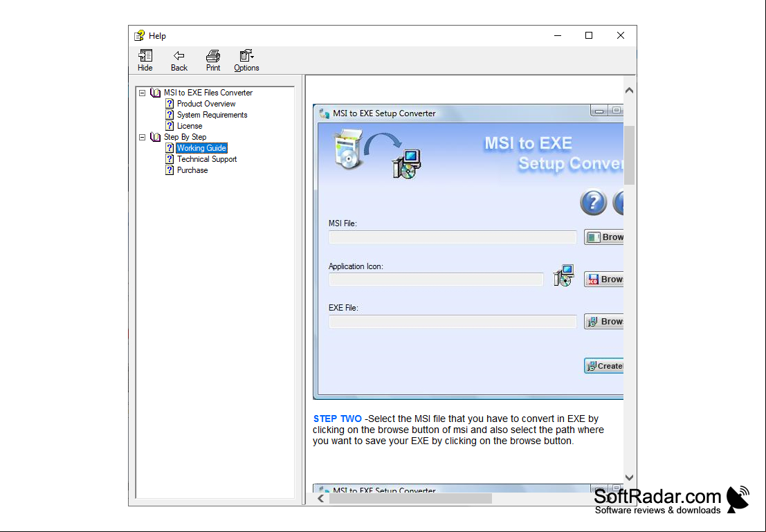Select the Working Guide topic
This screenshot has height=532, width=766.
click(201, 148)
